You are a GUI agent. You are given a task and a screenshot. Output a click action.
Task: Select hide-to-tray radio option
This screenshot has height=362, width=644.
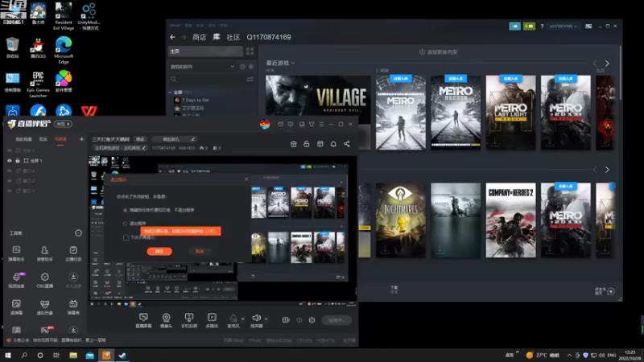[126, 210]
